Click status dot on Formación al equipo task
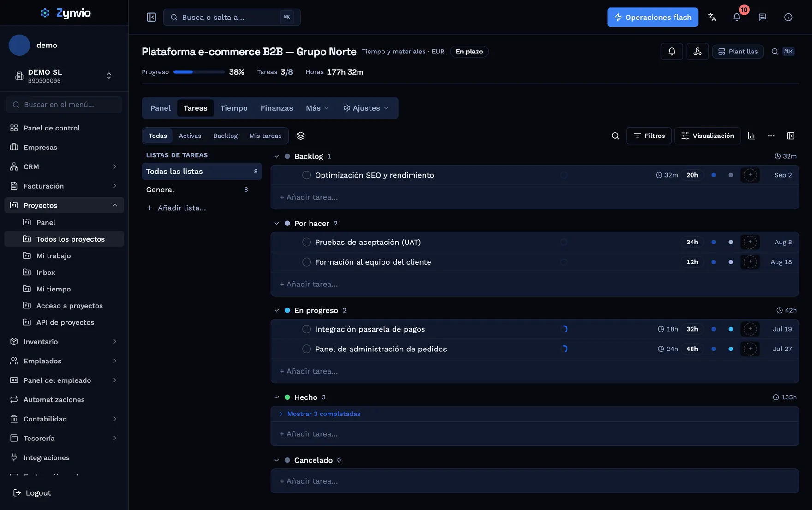Image resolution: width=812 pixels, height=510 pixels. [731, 262]
